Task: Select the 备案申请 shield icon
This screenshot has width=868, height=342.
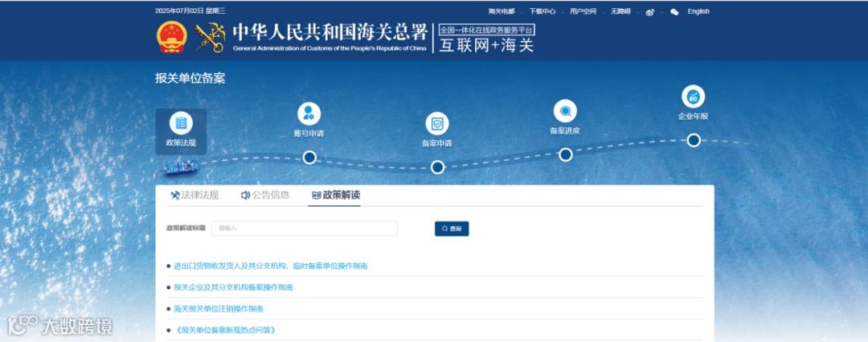Action: pyautogui.click(x=436, y=124)
